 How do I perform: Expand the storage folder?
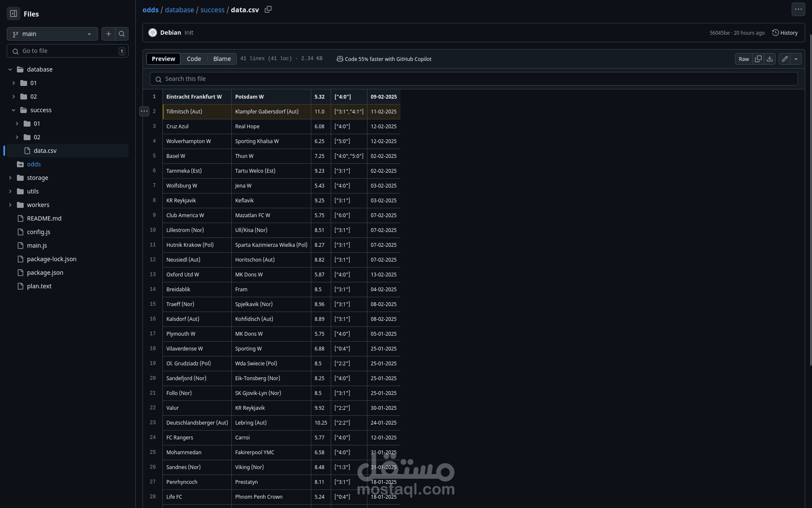[x=10, y=178]
